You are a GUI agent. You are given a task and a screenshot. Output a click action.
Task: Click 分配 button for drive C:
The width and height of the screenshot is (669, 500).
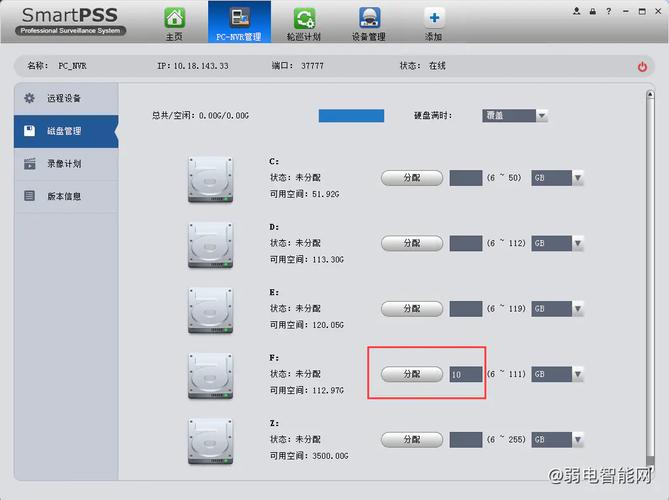(412, 178)
